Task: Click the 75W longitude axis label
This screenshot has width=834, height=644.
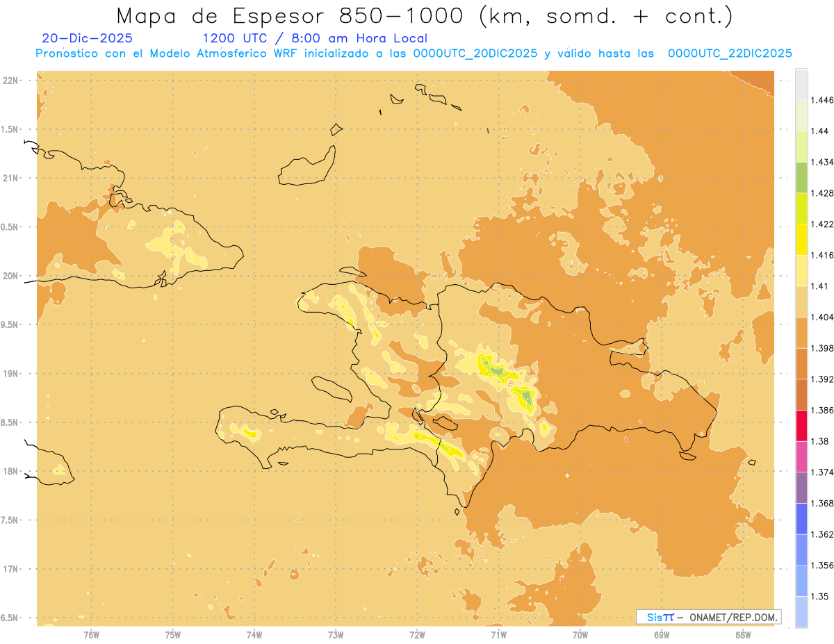Action: [173, 635]
